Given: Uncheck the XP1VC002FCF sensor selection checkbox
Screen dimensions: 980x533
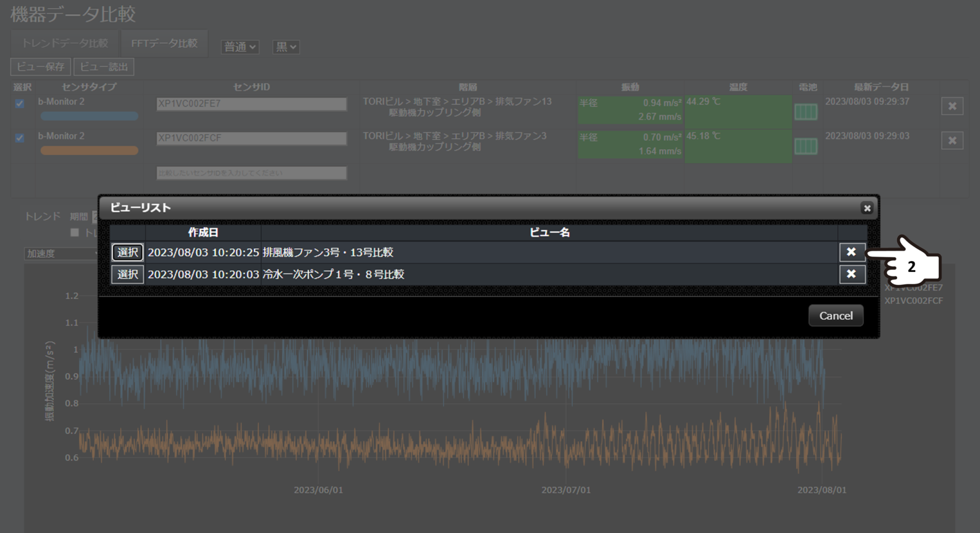Looking at the screenshot, I should tap(20, 138).
